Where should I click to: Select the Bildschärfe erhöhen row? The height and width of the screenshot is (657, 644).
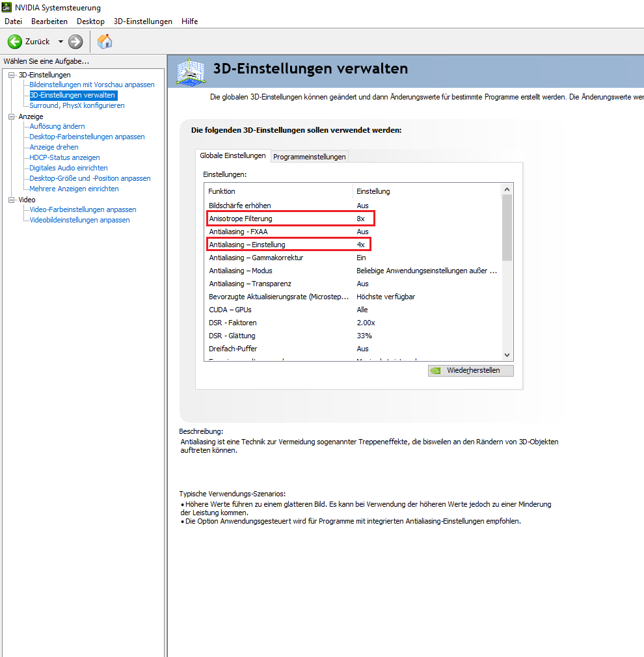353,206
